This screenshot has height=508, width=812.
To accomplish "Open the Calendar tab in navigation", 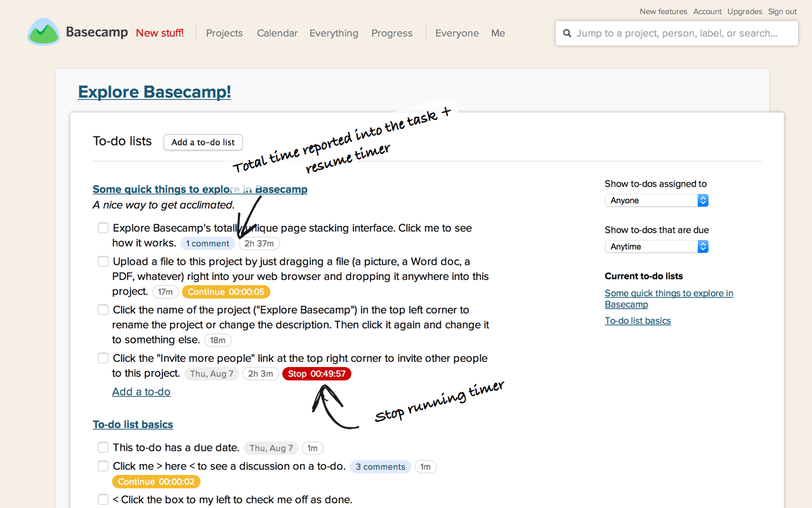I will click(277, 33).
